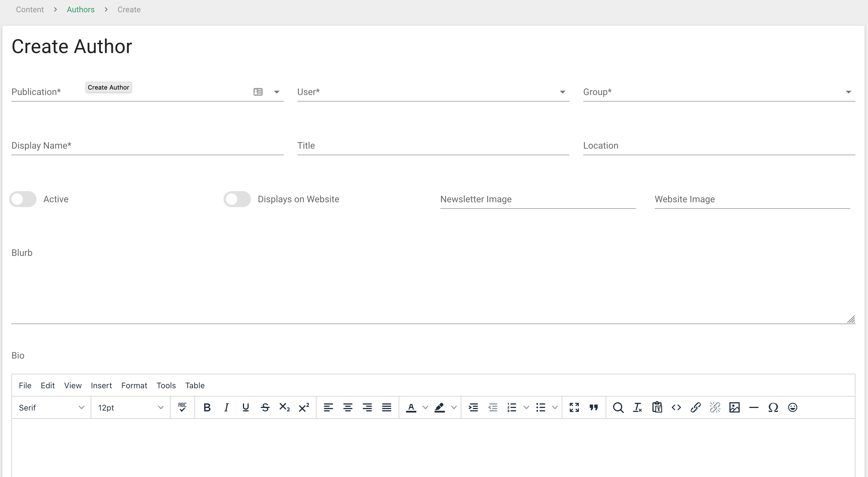Click the emoticons smiley icon

click(792, 408)
